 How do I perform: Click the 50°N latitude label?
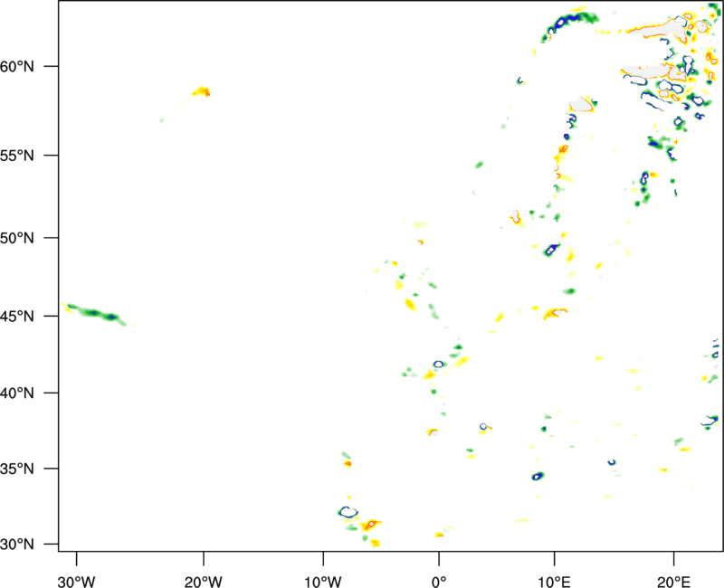[17, 238]
